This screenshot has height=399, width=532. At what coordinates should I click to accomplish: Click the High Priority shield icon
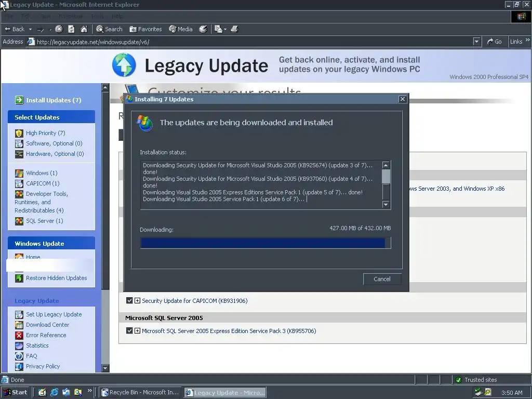pyautogui.click(x=19, y=134)
